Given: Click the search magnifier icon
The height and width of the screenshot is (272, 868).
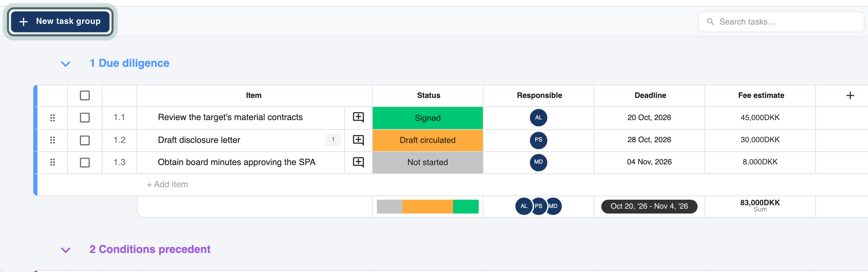Looking at the screenshot, I should point(710,22).
